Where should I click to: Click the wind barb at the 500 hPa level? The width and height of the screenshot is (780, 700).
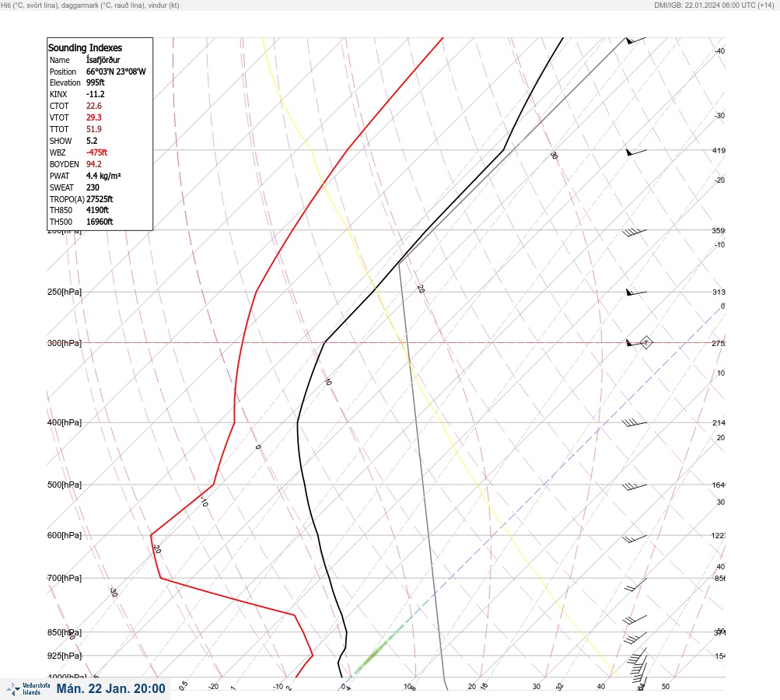(x=635, y=486)
